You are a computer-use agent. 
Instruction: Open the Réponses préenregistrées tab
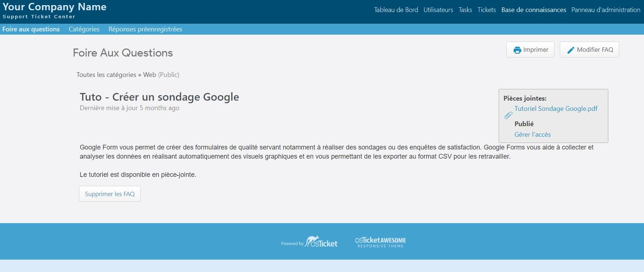[x=145, y=29]
